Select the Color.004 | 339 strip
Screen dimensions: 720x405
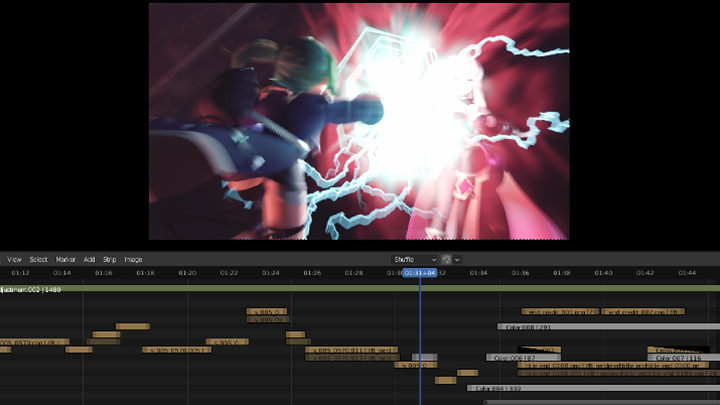click(x=594, y=388)
